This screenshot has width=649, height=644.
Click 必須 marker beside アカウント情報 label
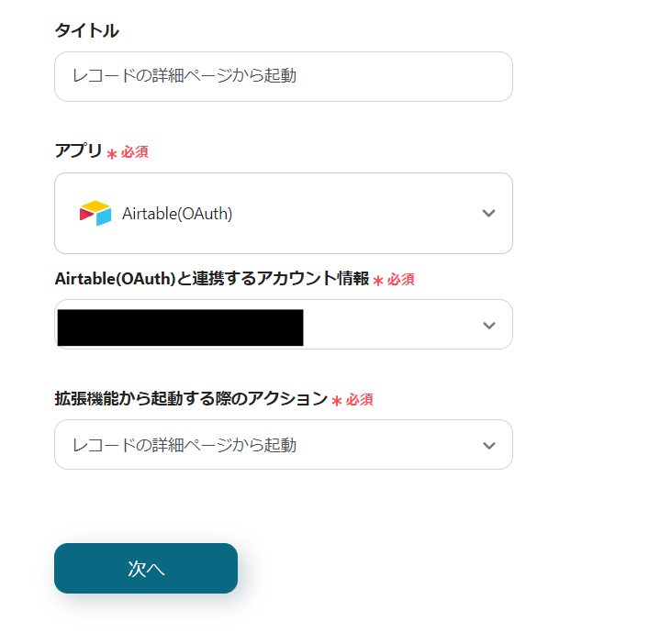click(400, 280)
